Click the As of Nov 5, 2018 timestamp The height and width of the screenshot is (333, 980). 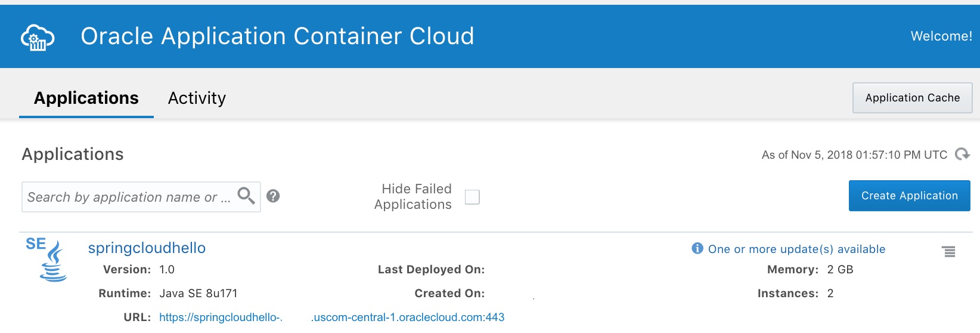854,155
